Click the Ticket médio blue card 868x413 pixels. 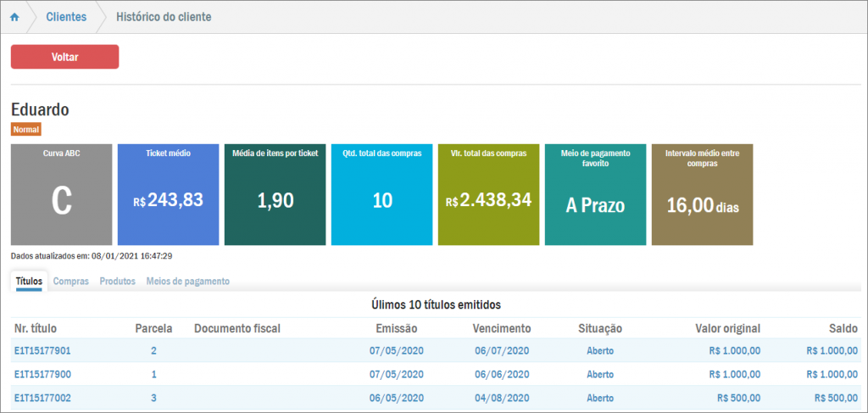[x=168, y=195]
